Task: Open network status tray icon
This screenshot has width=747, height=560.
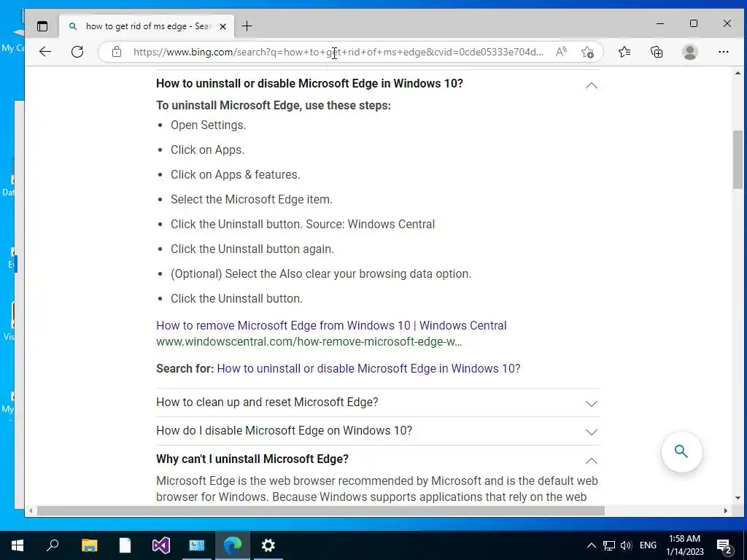Action: point(609,545)
